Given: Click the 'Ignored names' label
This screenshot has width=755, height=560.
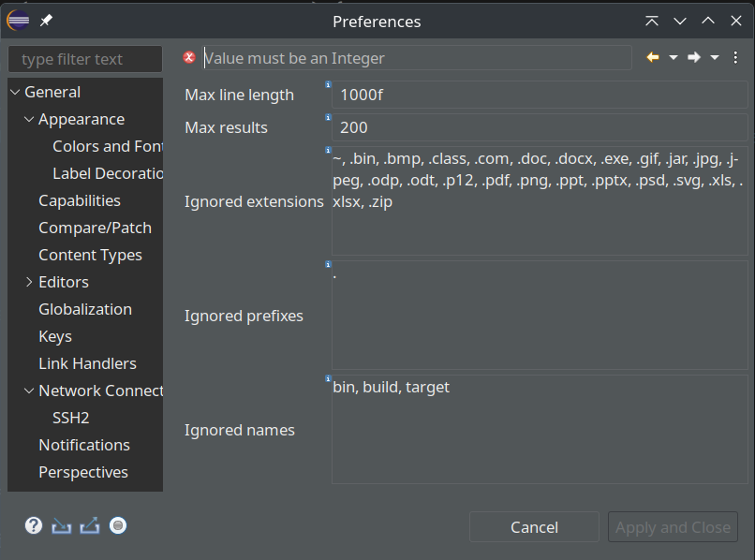Looking at the screenshot, I should tap(239, 430).
